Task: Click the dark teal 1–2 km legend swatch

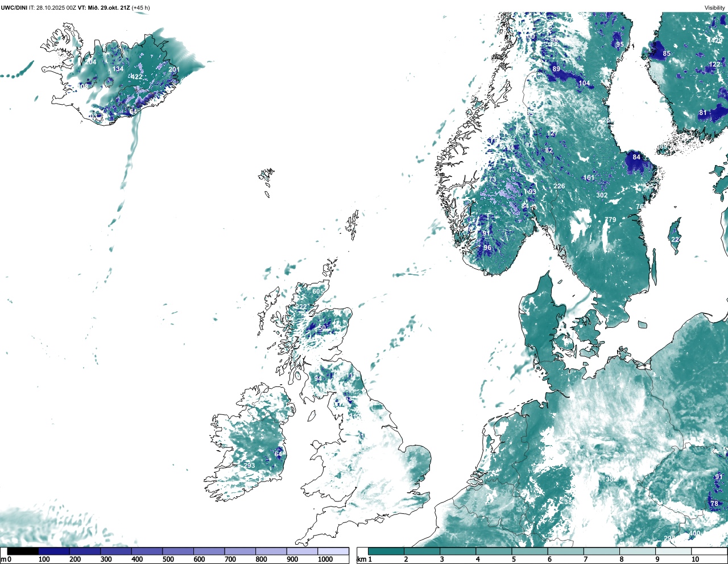Action: click(x=386, y=551)
